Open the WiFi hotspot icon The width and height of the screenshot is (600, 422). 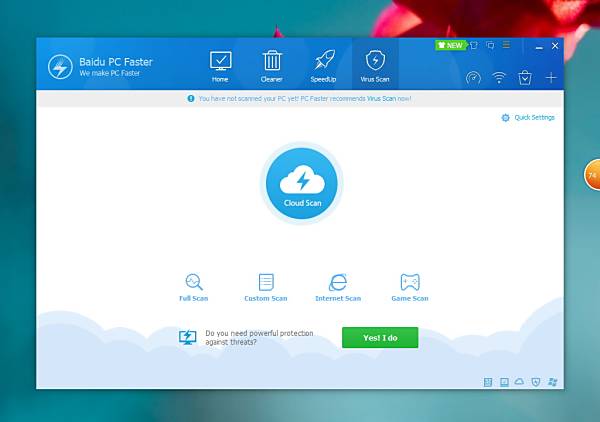click(499, 78)
